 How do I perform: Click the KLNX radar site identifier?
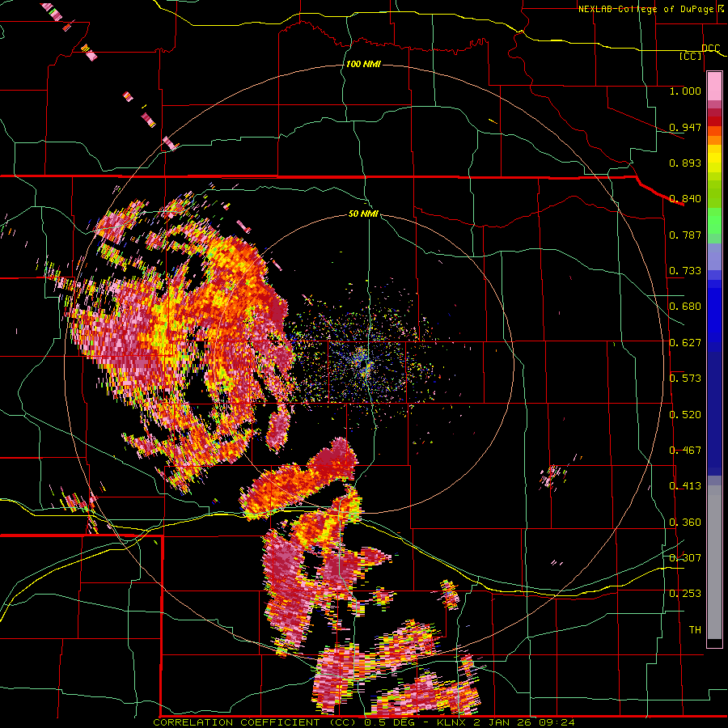pos(452,722)
